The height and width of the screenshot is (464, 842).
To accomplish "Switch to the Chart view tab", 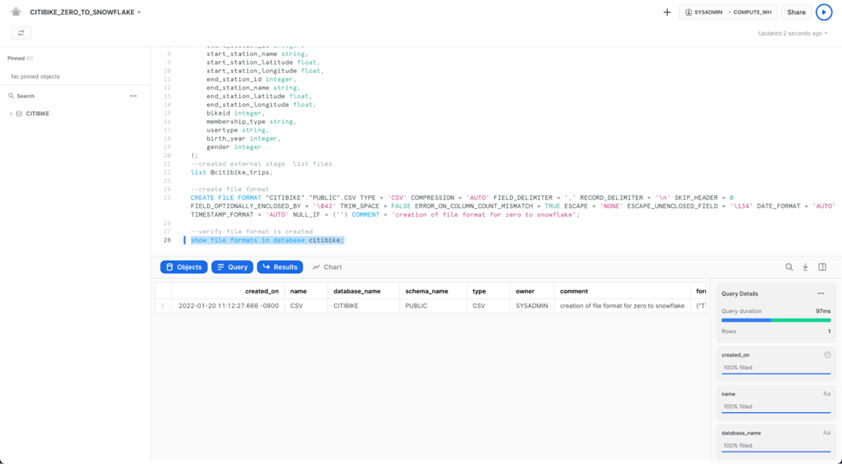I will coord(327,267).
